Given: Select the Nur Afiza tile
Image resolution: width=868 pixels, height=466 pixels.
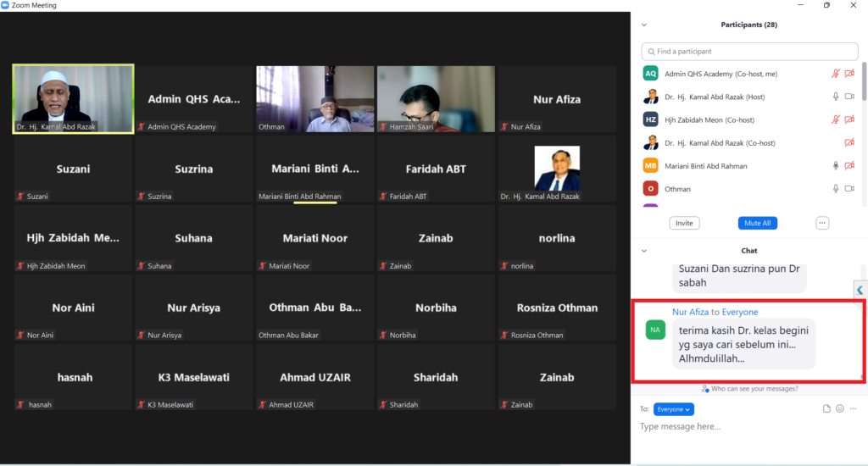Looking at the screenshot, I should click(557, 99).
